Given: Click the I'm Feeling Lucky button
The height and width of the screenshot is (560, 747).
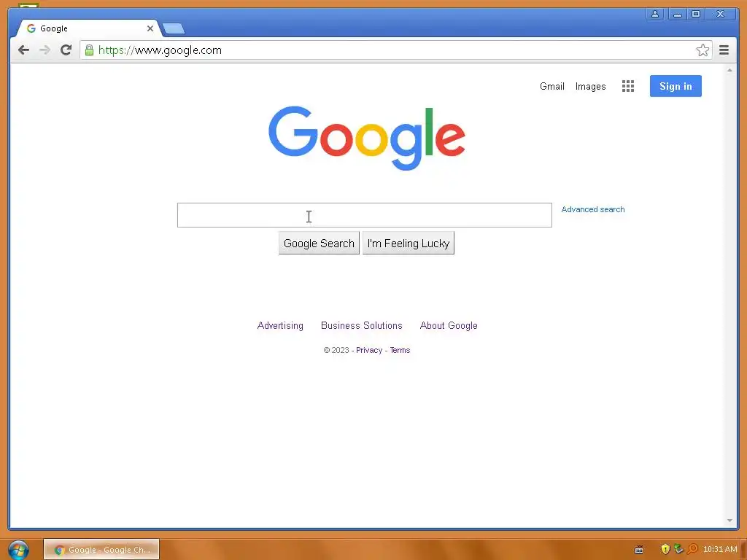Looking at the screenshot, I should point(409,244).
